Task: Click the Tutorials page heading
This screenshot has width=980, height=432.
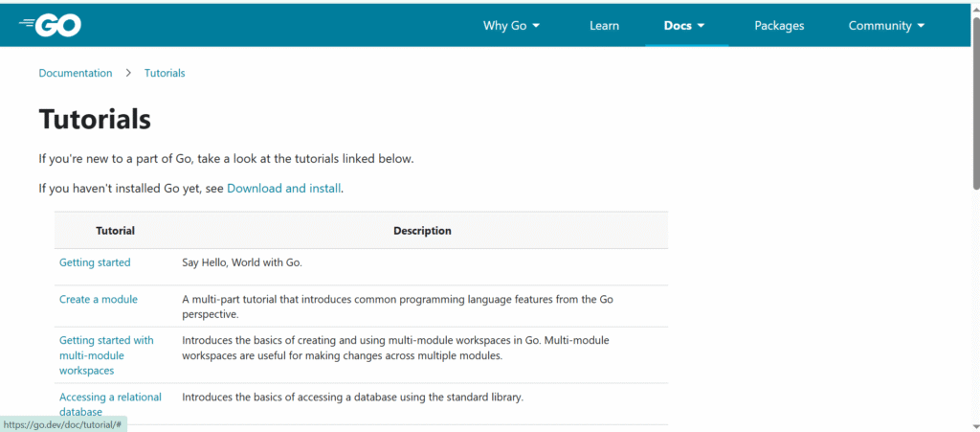Action: pyautogui.click(x=95, y=119)
